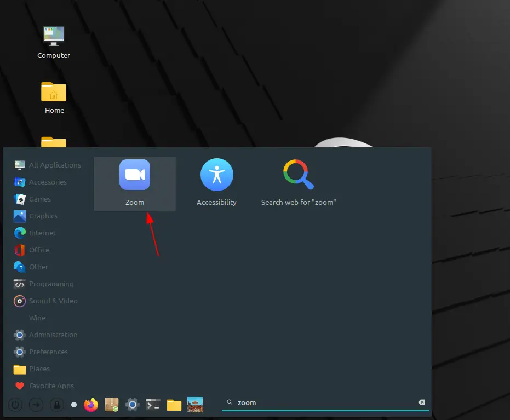
Task: Click the log out arrow button
Action: click(x=36, y=405)
